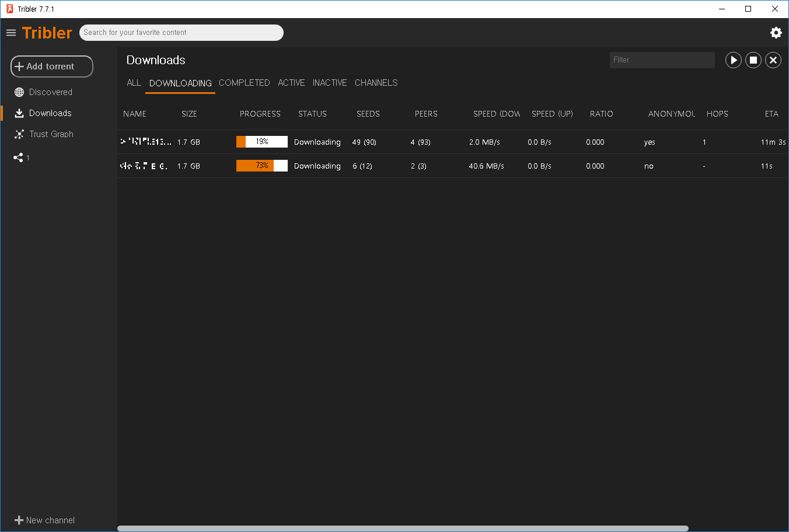Image resolution: width=789 pixels, height=532 pixels.
Task: Click the search content field
Action: pyautogui.click(x=181, y=33)
